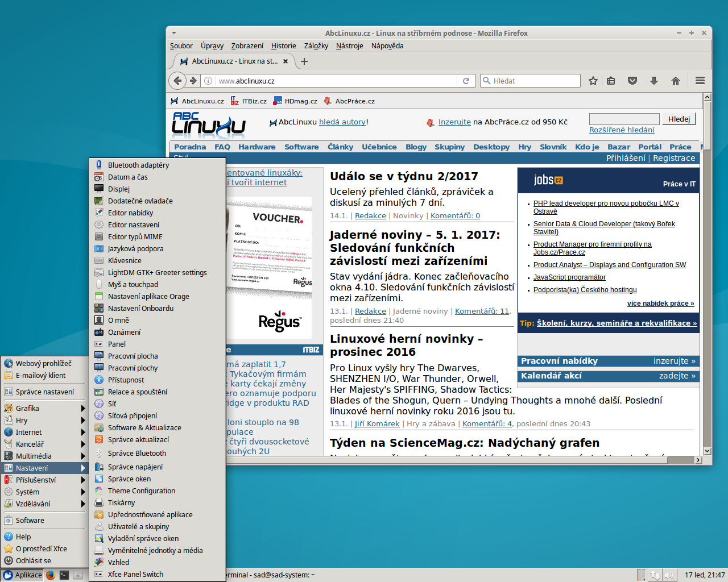
Task: Launch Dodatečné ovladače
Action: 158,201
